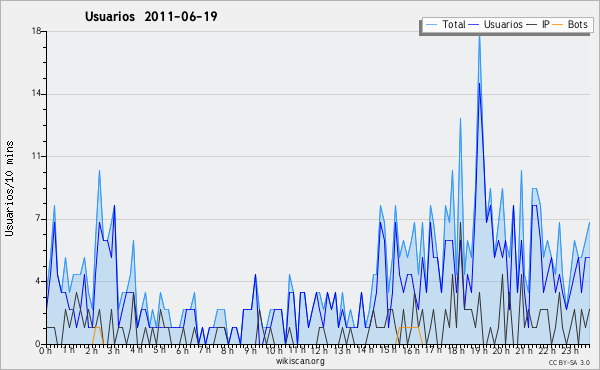Click the '17 h' x-axis label
600x370 pixels.
[434, 350]
